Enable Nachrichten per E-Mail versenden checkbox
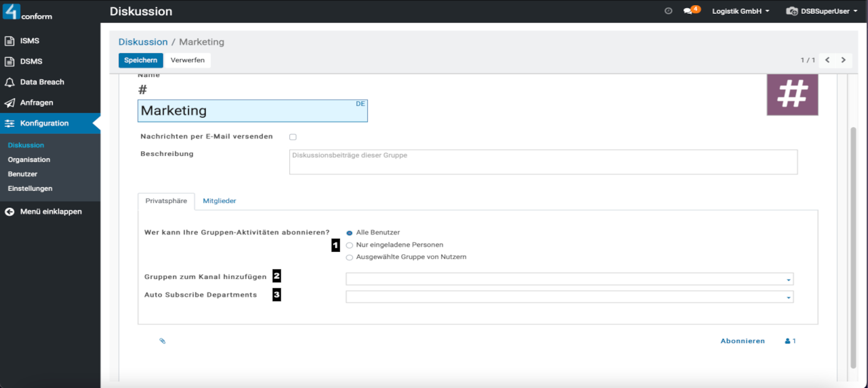The width and height of the screenshot is (868, 388). (x=293, y=137)
